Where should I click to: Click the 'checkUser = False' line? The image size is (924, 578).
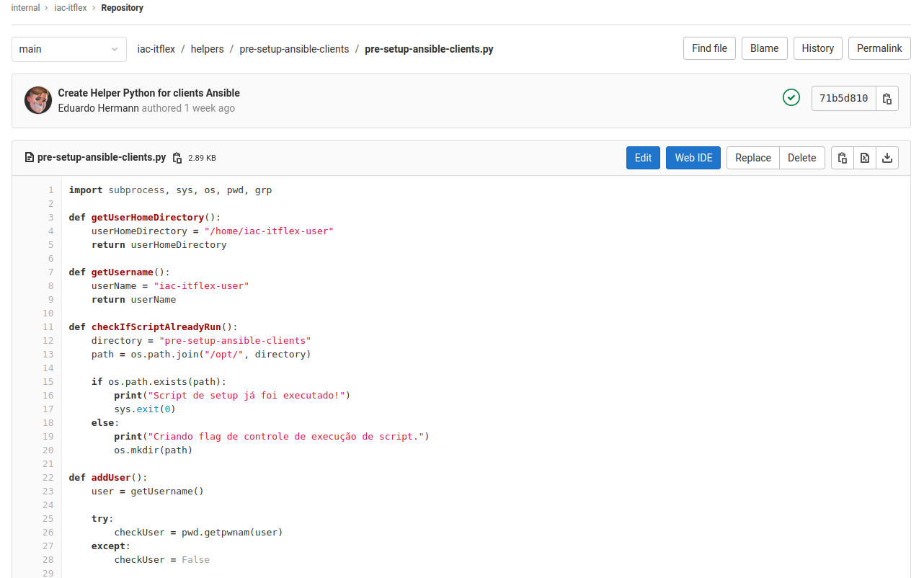click(162, 560)
